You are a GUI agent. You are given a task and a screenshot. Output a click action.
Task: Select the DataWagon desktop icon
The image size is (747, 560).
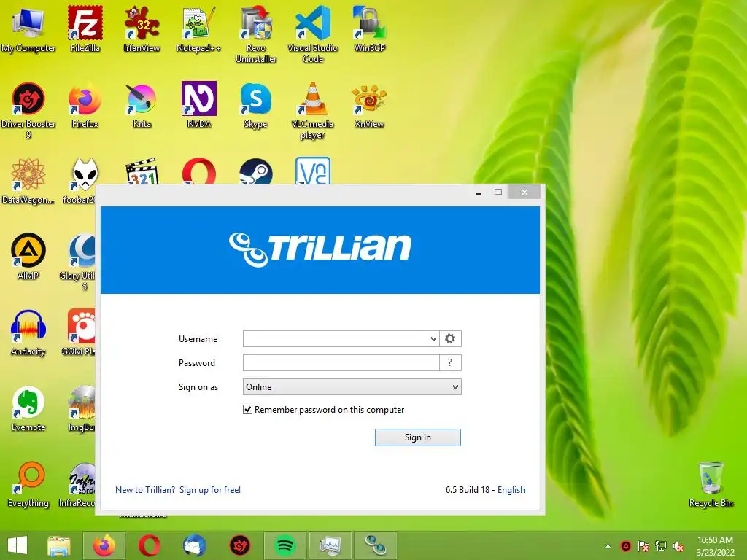(28, 181)
